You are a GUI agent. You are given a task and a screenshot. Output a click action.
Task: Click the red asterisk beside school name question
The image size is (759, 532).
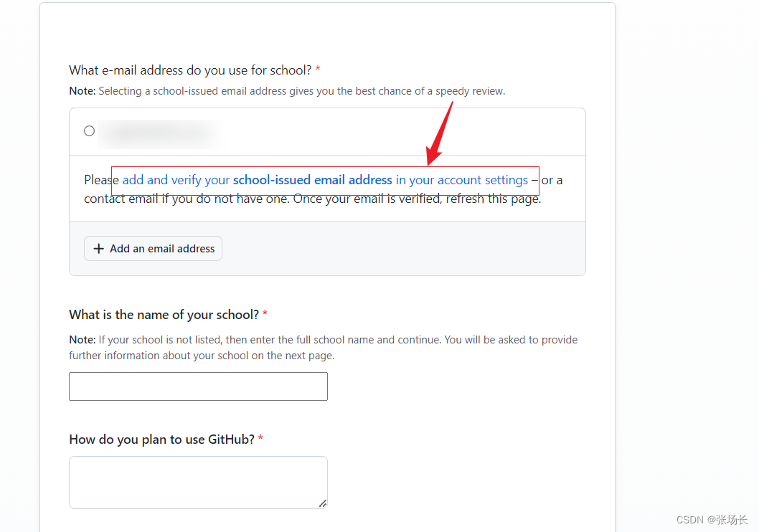[x=265, y=313]
